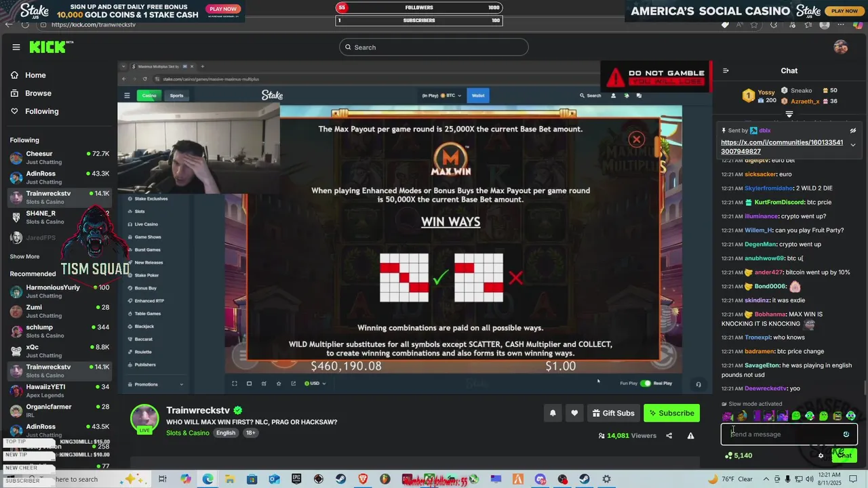Open Microsoft Edge from the taskbar
868x488 pixels.
tap(208, 479)
